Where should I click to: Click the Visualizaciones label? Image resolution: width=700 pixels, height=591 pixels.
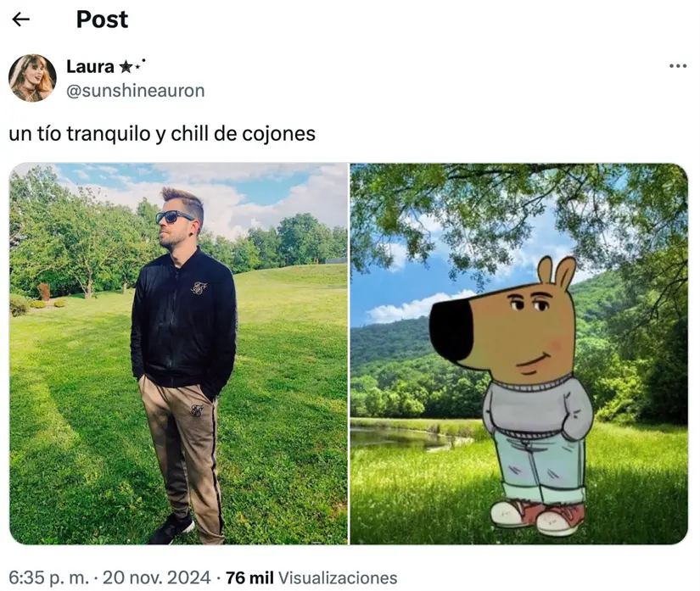(x=338, y=577)
